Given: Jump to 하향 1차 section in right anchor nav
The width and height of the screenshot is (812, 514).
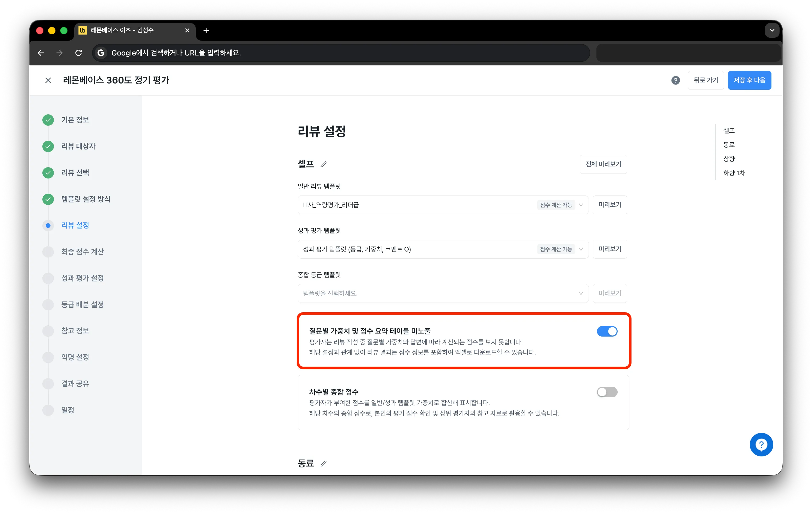Looking at the screenshot, I should (734, 173).
